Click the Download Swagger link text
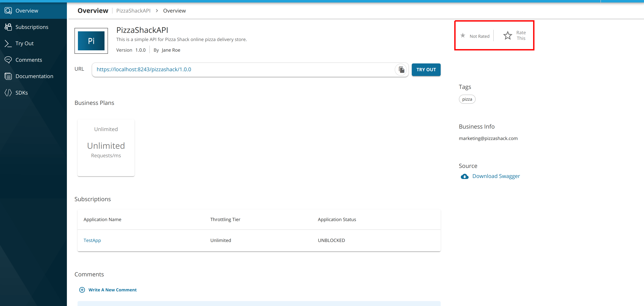The width and height of the screenshot is (644, 306). (496, 176)
